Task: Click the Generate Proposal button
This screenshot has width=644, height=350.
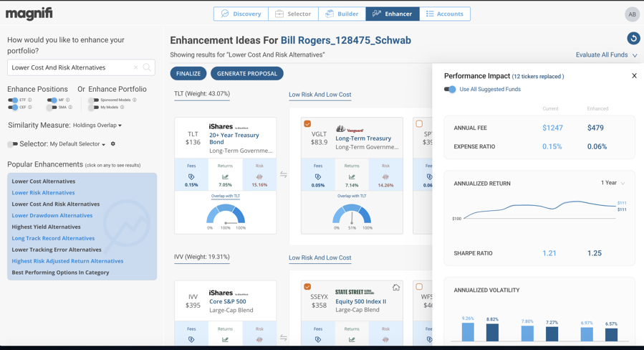Action: (x=246, y=73)
